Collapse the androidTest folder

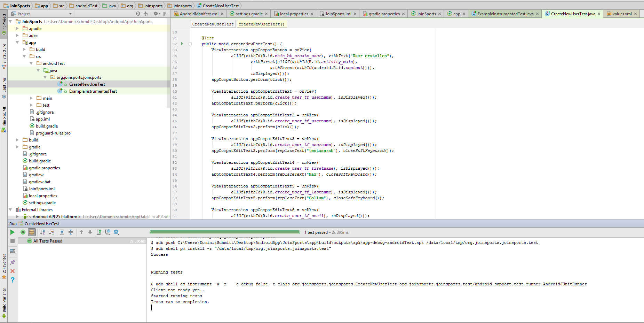pyautogui.click(x=31, y=63)
